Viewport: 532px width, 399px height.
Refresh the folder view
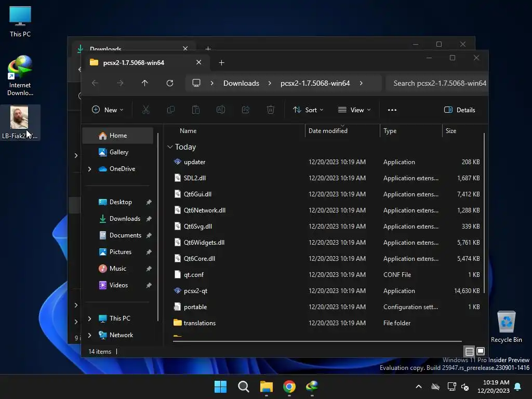pos(170,83)
